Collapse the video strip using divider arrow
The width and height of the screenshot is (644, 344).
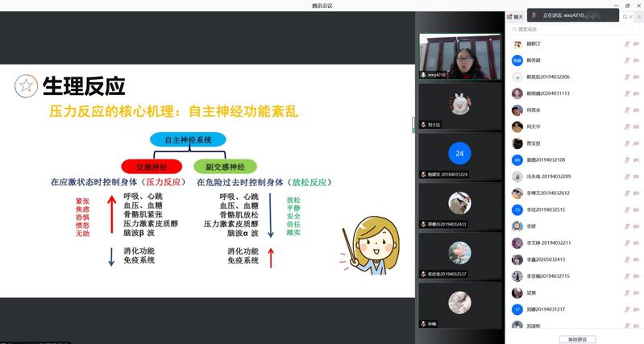[x=413, y=125]
